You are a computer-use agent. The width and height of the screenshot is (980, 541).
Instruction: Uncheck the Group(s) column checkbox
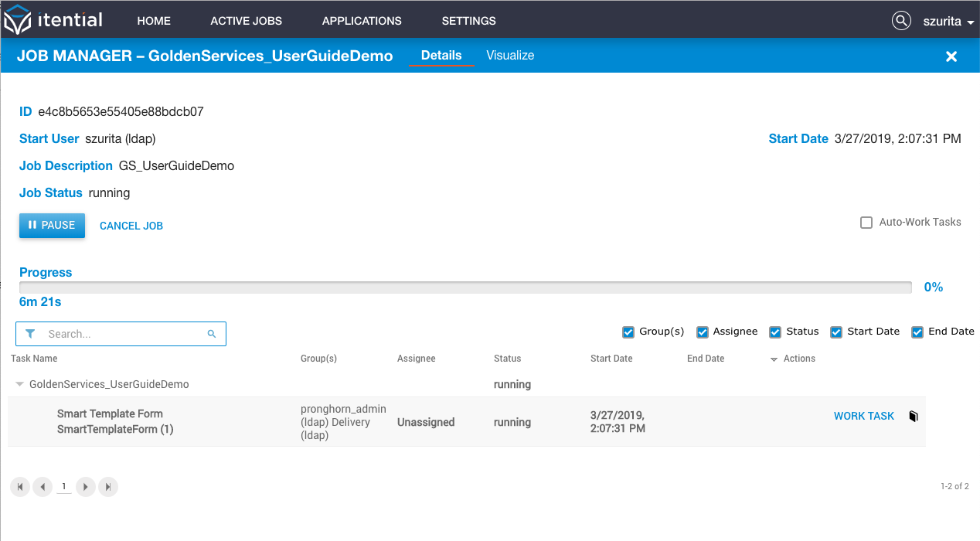pos(628,332)
